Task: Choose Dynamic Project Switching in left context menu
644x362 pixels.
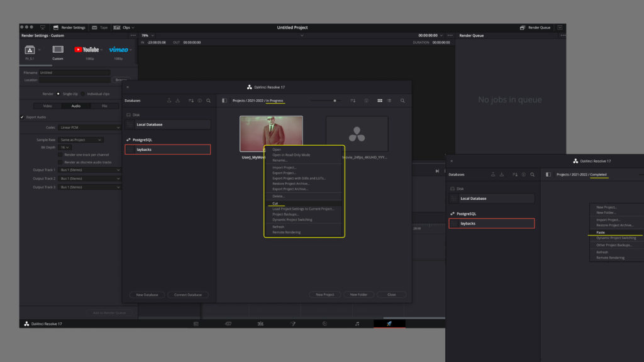Action: pos(292,220)
